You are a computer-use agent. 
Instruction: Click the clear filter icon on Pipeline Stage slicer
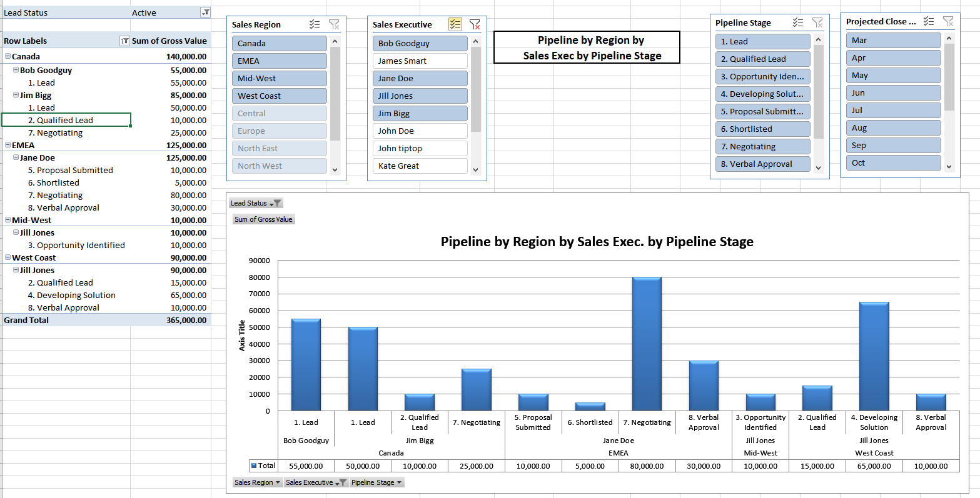(x=817, y=22)
